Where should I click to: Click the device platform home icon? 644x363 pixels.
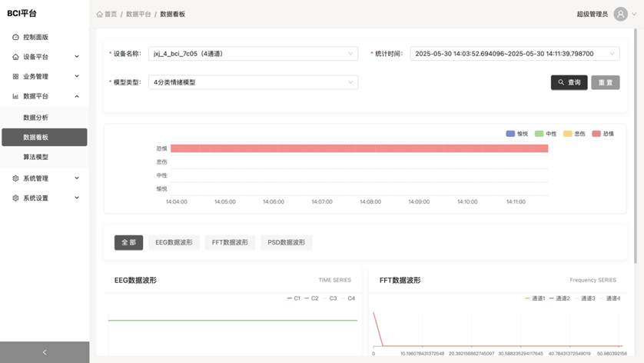16,57
